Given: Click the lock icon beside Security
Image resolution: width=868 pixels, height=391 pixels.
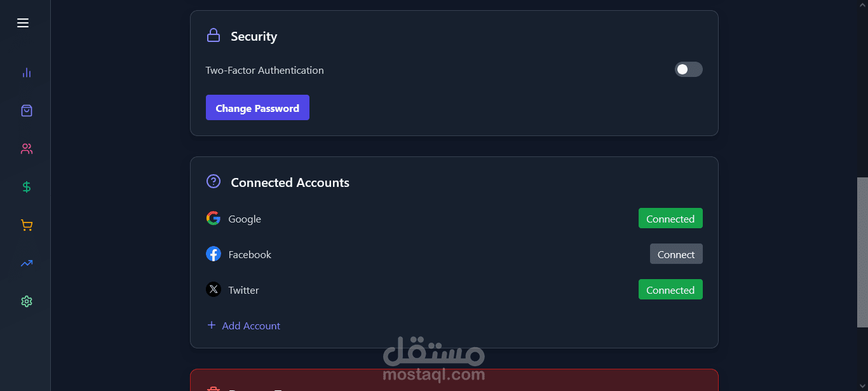Looking at the screenshot, I should click(214, 36).
